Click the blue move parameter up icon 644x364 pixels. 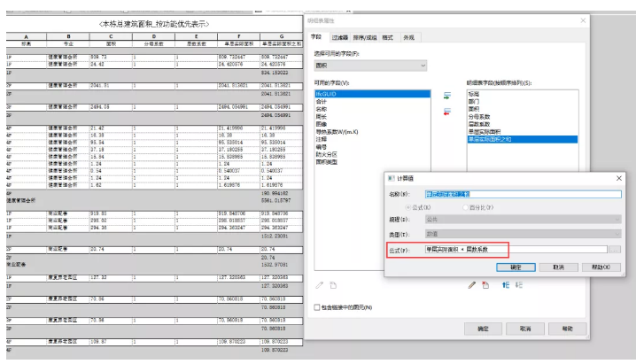click(506, 284)
